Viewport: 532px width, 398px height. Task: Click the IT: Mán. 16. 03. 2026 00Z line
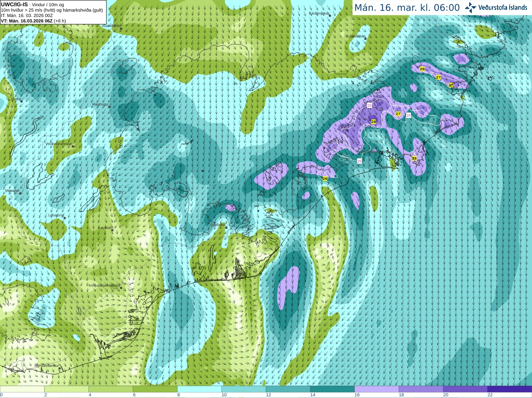[27, 15]
